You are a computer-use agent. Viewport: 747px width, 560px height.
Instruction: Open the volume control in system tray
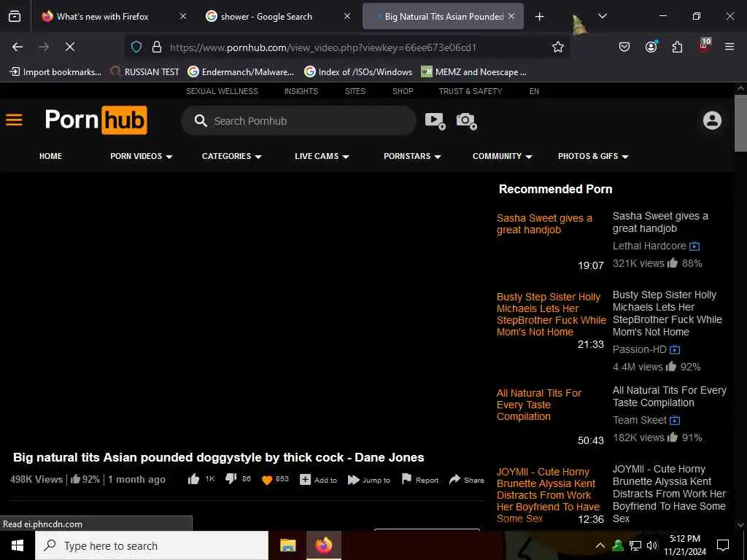point(651,545)
